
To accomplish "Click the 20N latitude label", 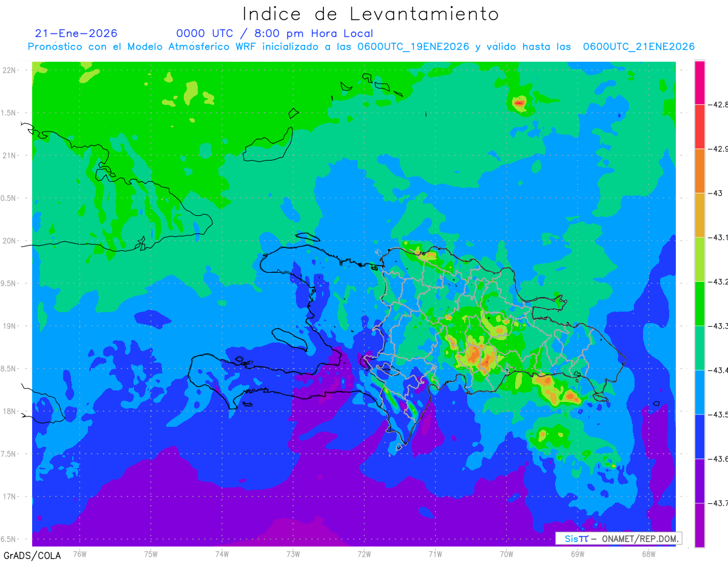I will 10,241.
